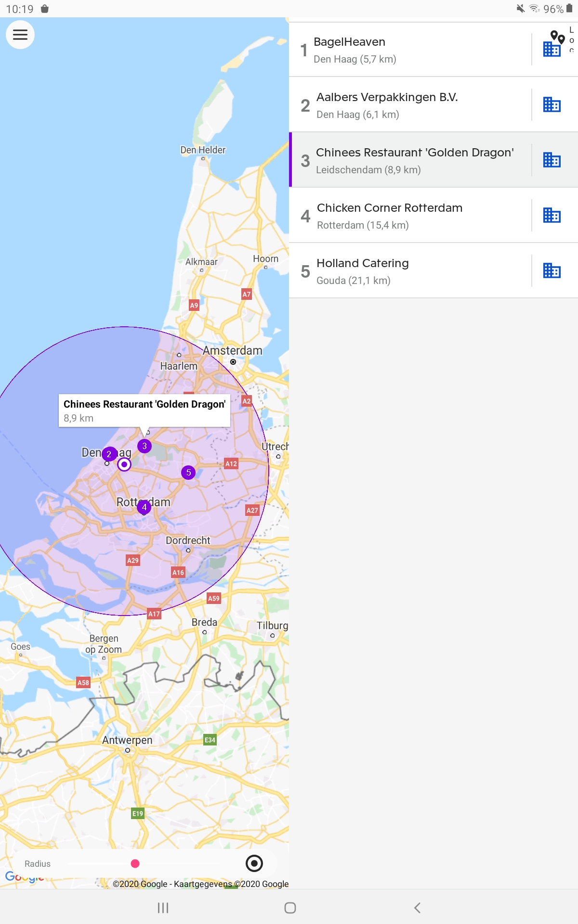Tap the Alkmaar label on the map
This screenshot has height=924, width=578.
tap(201, 262)
